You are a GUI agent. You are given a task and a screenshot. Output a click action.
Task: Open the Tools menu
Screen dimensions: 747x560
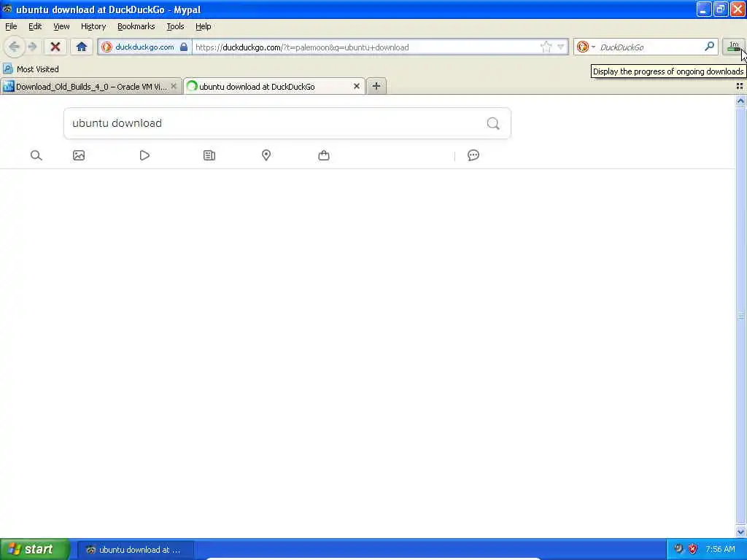click(x=175, y=26)
